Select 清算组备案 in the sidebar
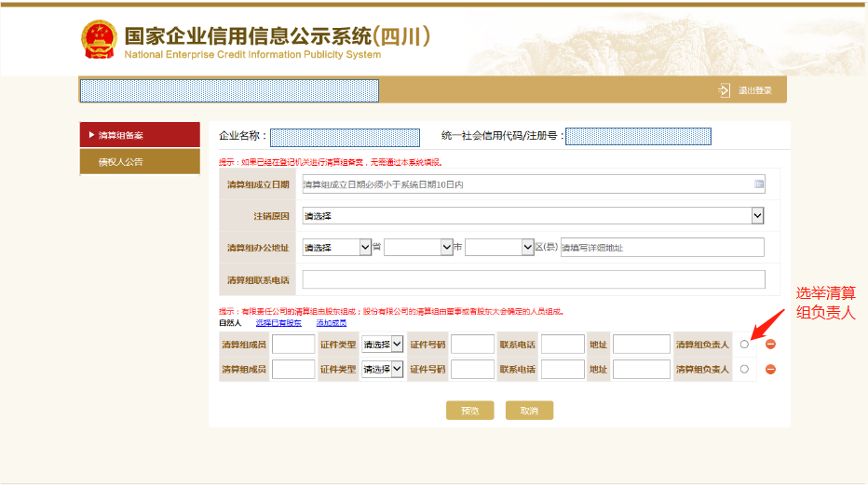Screen dimensions: 868x488 [140, 135]
